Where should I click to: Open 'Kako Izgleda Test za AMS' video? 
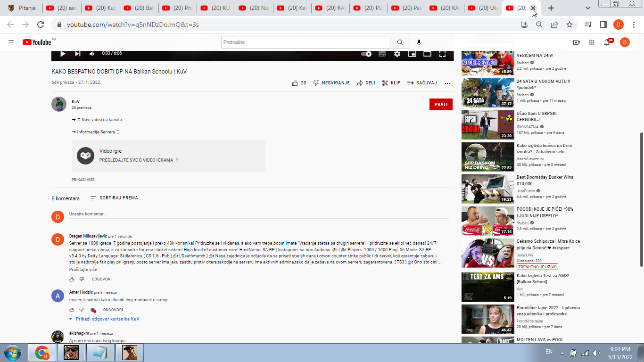pos(487,287)
